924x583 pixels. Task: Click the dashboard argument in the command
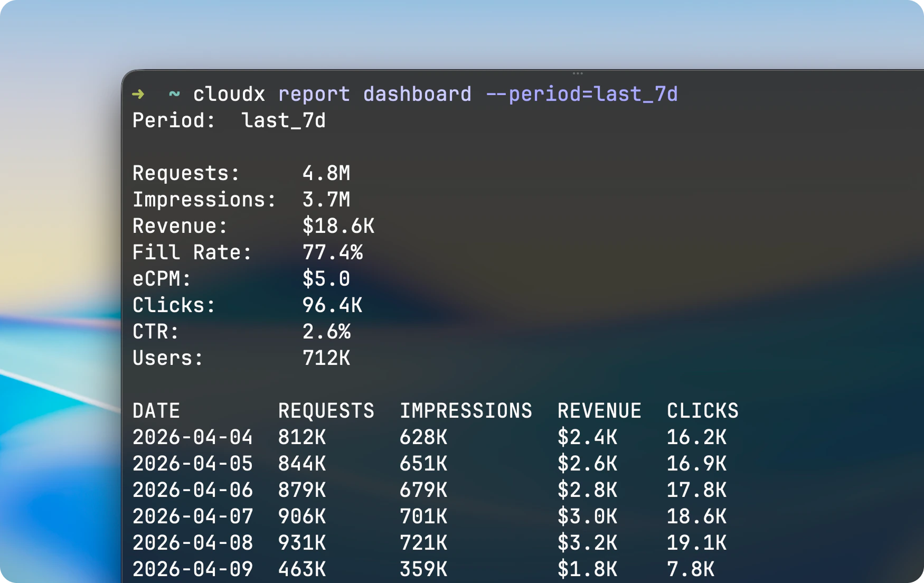click(417, 94)
